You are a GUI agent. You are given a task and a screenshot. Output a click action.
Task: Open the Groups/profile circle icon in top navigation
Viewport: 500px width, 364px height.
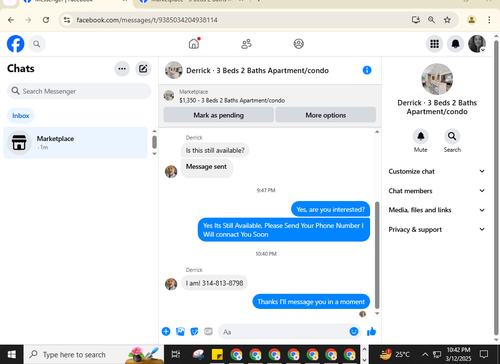tap(299, 44)
